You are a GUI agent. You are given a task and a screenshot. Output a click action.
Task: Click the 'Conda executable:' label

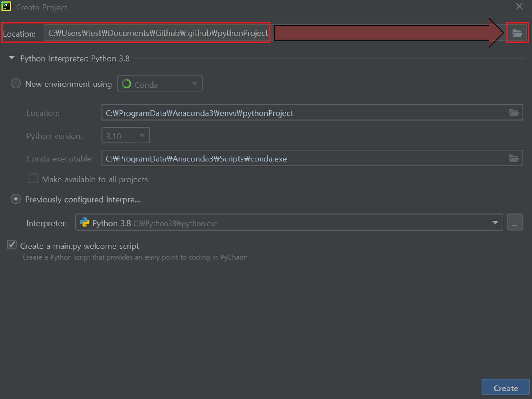[x=60, y=159]
